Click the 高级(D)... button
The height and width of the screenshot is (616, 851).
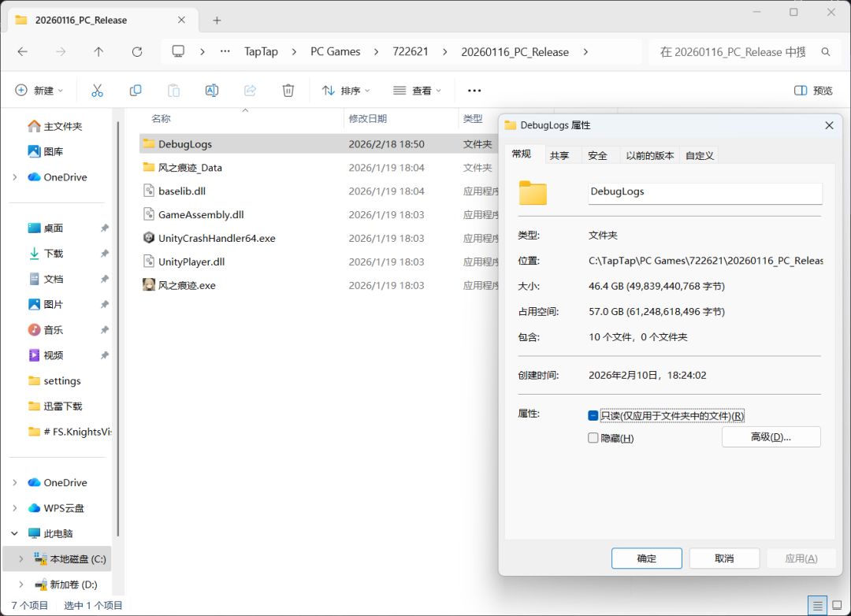[771, 437]
